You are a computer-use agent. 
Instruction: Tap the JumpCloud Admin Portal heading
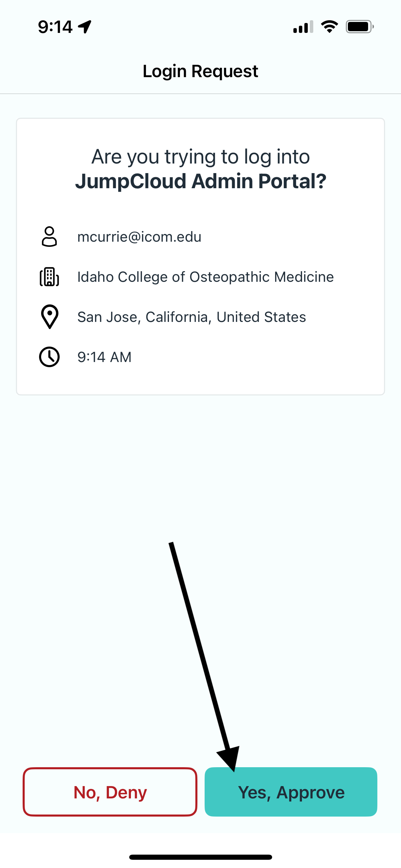(201, 181)
